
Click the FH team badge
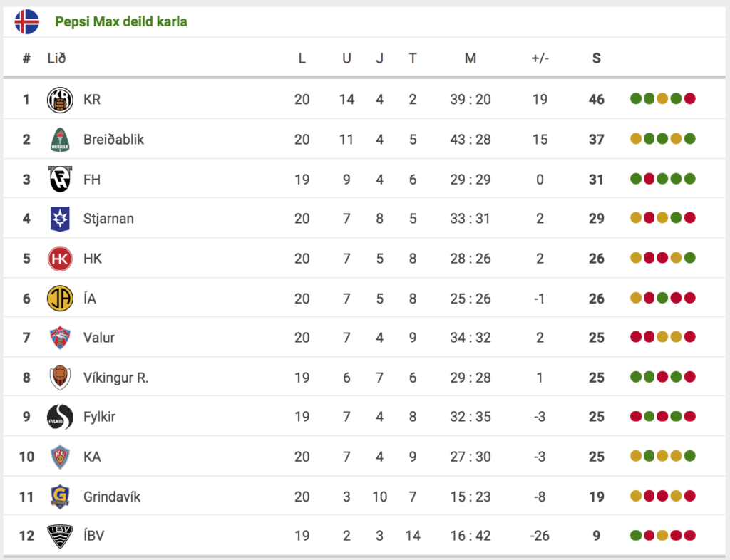pos(60,179)
